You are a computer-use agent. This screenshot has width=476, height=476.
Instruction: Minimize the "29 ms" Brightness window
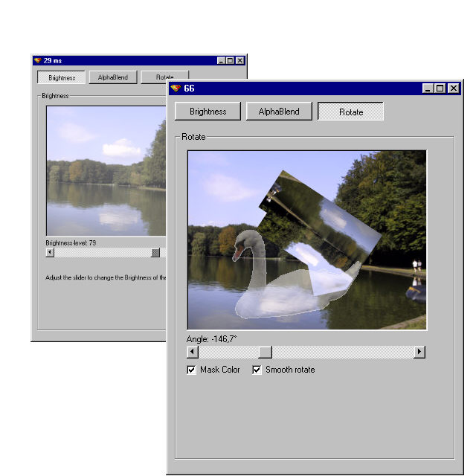tap(221, 60)
